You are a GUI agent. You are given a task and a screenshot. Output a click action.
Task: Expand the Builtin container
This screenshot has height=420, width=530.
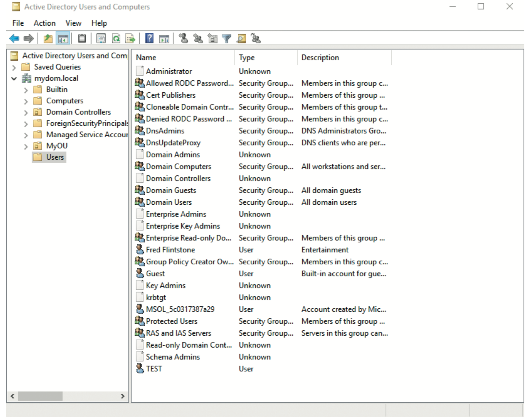click(26, 90)
